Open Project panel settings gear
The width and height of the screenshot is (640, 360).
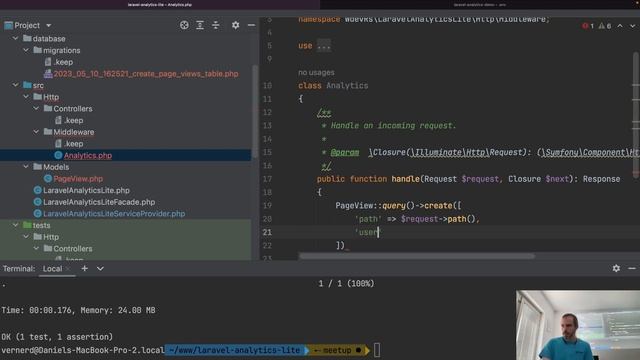tap(236, 25)
